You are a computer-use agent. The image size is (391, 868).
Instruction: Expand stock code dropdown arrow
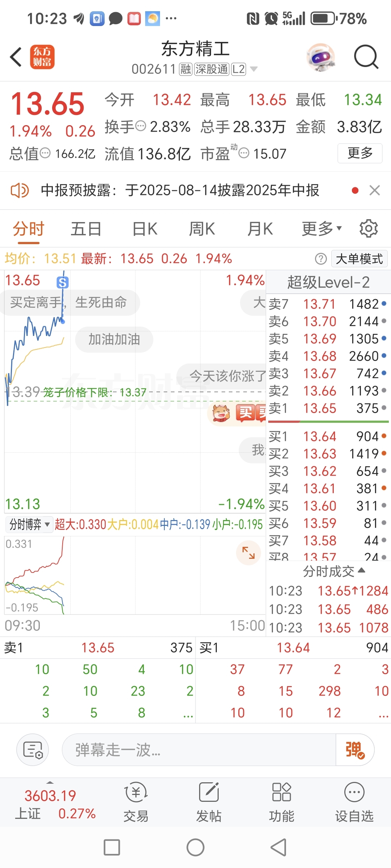254,69
